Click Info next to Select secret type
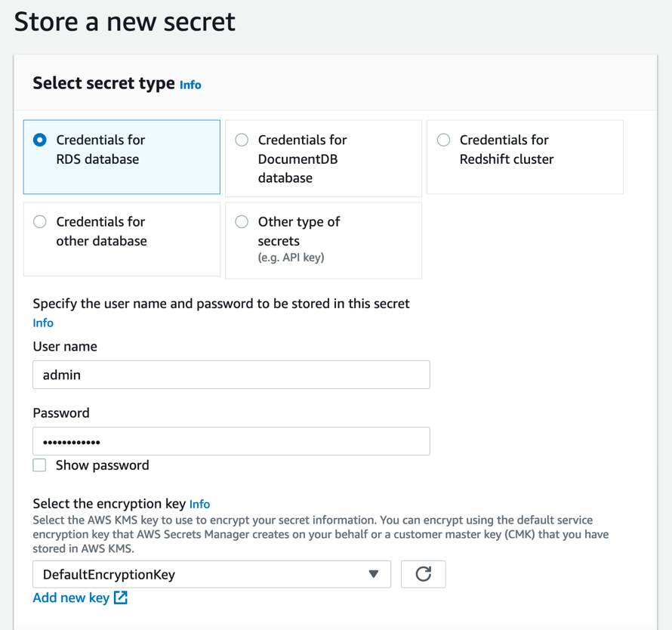This screenshot has height=630, width=672. (x=190, y=85)
